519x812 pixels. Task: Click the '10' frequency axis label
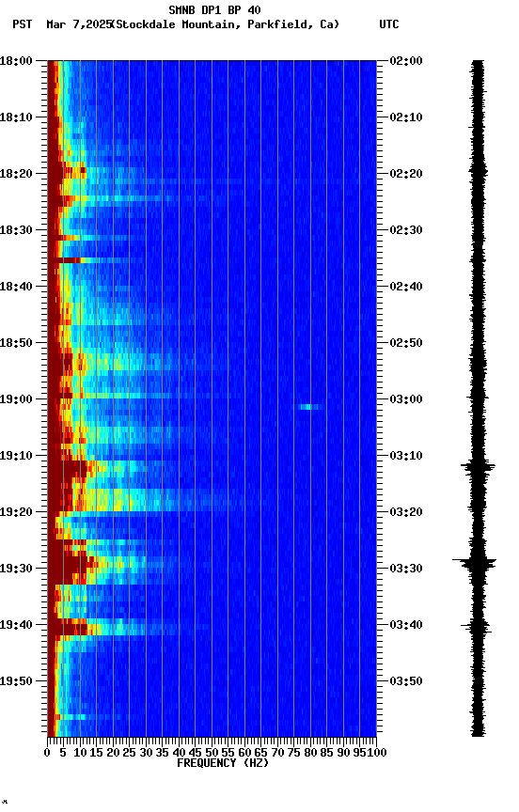pos(80,753)
